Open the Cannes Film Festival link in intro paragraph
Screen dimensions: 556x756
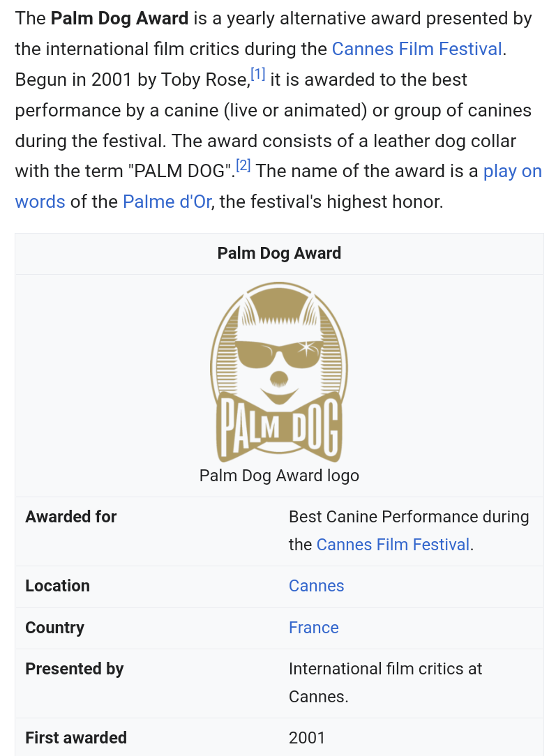pyautogui.click(x=416, y=49)
